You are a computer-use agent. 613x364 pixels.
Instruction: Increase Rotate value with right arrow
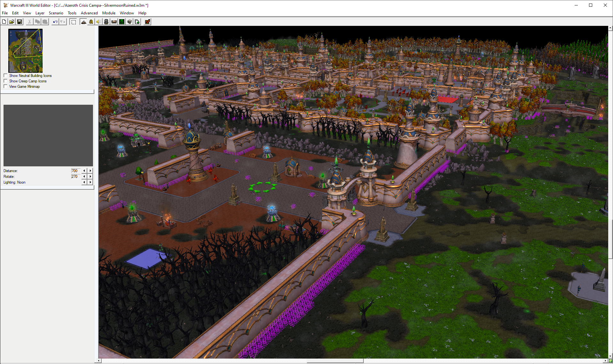tap(90, 177)
